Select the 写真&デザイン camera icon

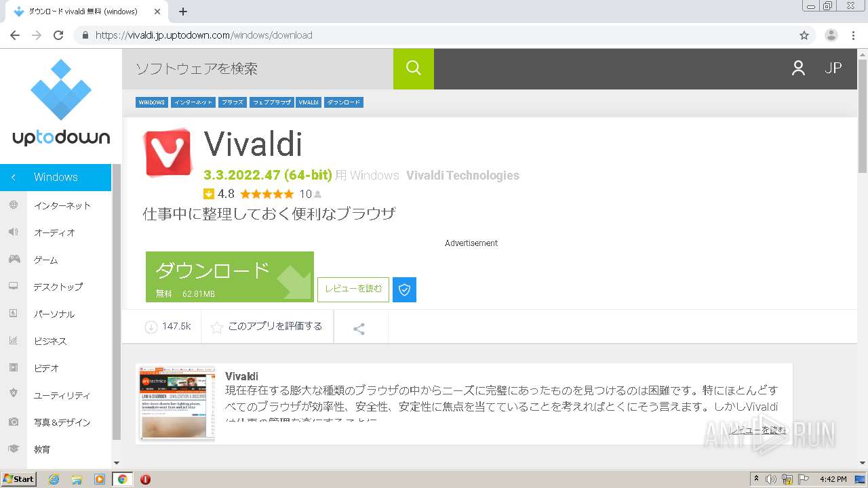coord(14,422)
